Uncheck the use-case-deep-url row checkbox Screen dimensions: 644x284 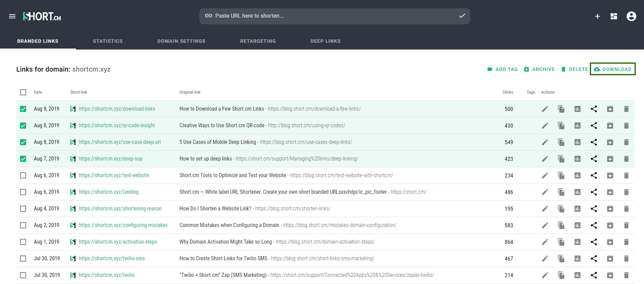[23, 142]
